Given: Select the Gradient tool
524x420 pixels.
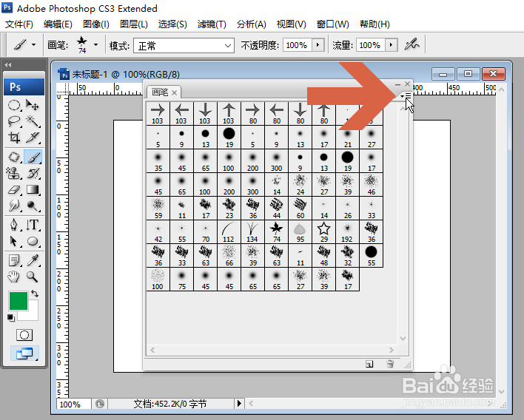Looking at the screenshot, I should [x=33, y=189].
